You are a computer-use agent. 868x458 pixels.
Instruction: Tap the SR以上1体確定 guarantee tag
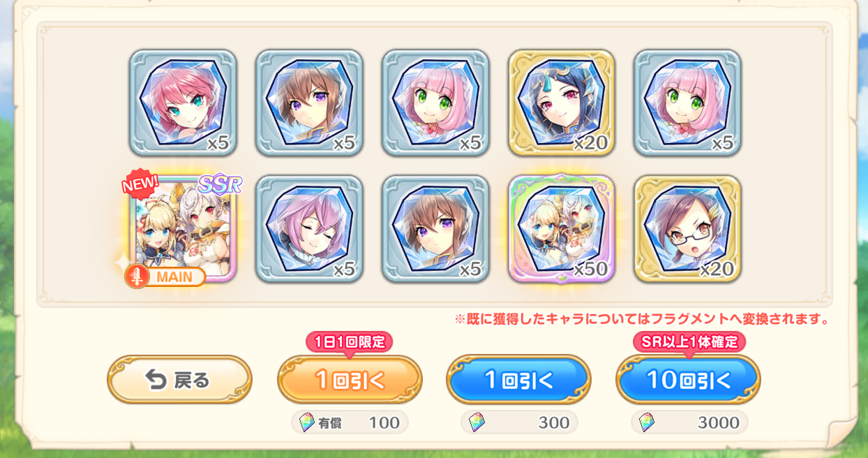(689, 341)
